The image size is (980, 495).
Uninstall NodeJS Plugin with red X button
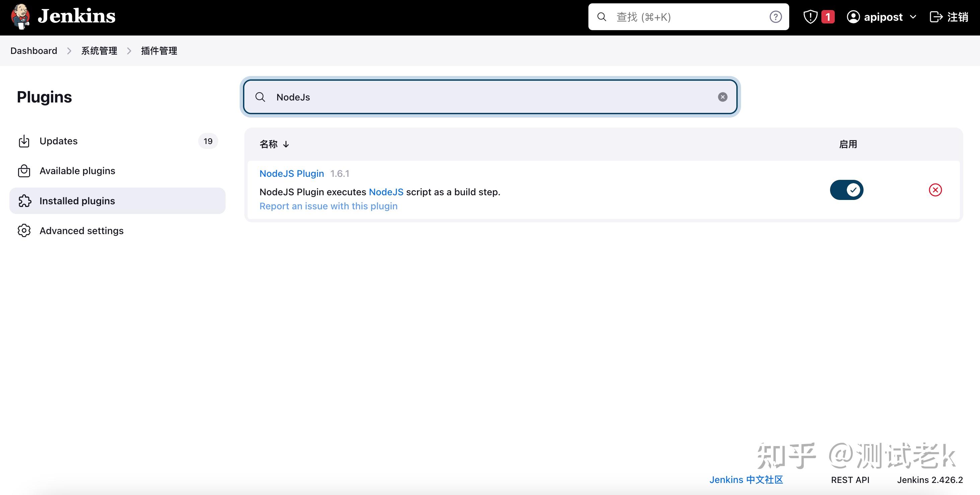pos(935,190)
